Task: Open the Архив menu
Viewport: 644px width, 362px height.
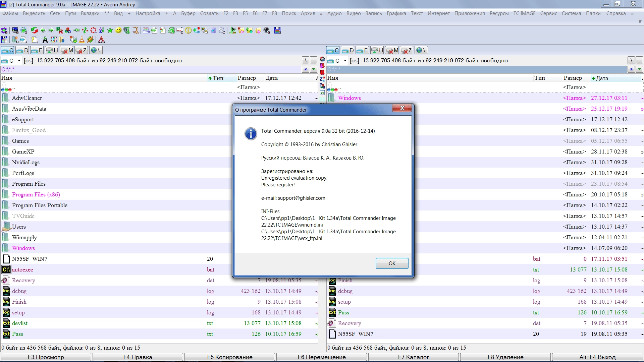Action: point(308,13)
